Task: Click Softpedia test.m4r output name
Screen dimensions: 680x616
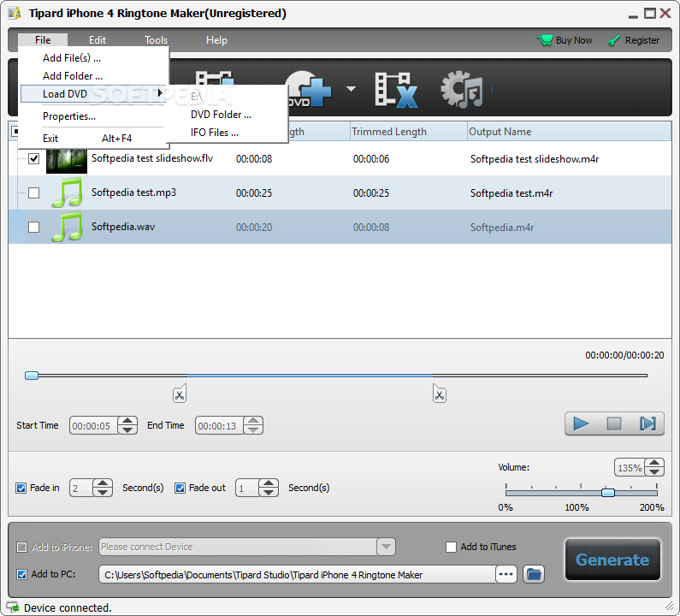Action: tap(511, 193)
